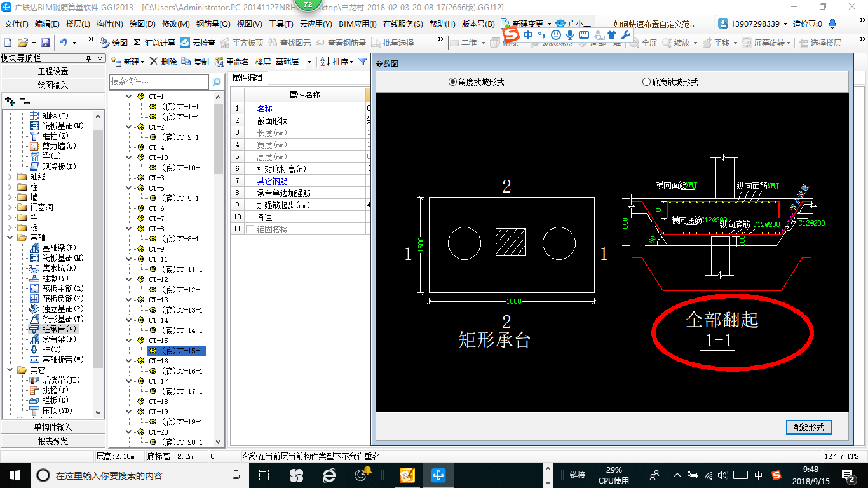Open the 钢筋量(Q) menu
This screenshot has width=868, height=488.
click(x=213, y=24)
